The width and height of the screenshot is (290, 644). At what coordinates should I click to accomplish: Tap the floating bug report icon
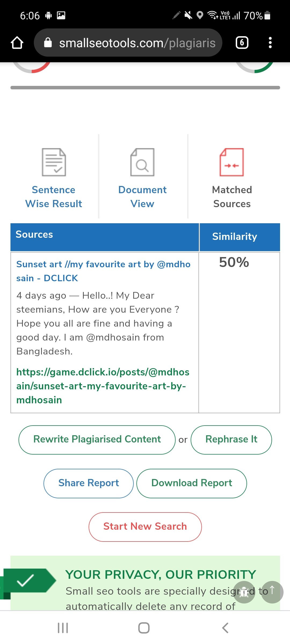pyautogui.click(x=244, y=592)
